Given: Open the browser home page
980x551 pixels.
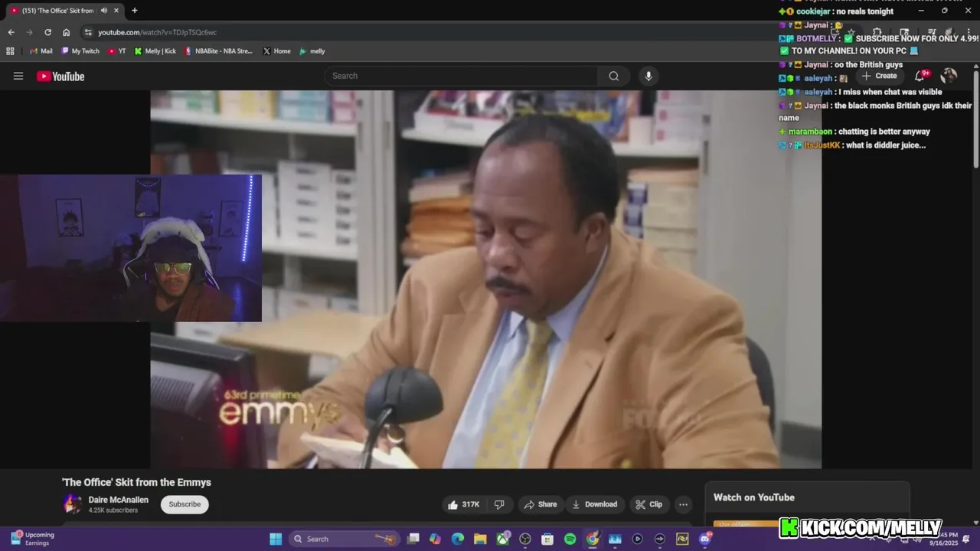Looking at the screenshot, I should tap(66, 32).
